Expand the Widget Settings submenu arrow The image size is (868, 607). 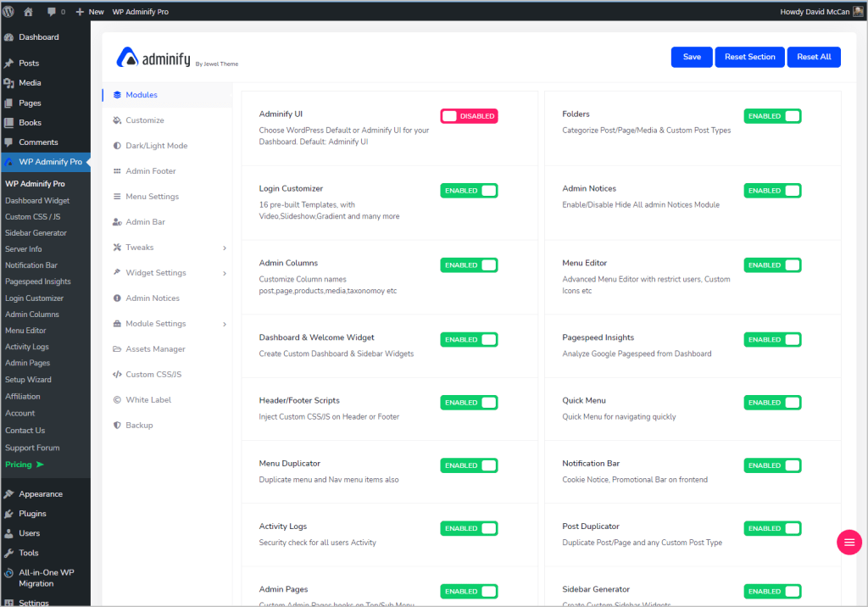[224, 274]
